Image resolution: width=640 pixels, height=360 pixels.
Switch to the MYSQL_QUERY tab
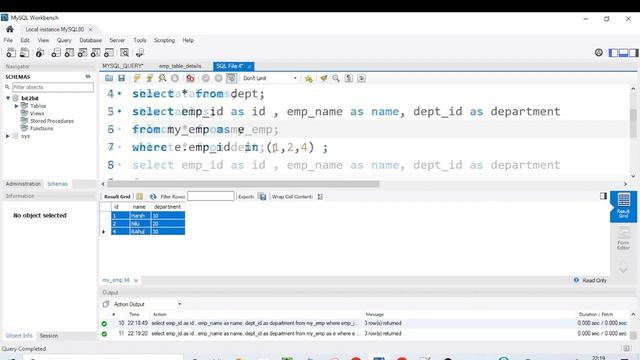122,66
